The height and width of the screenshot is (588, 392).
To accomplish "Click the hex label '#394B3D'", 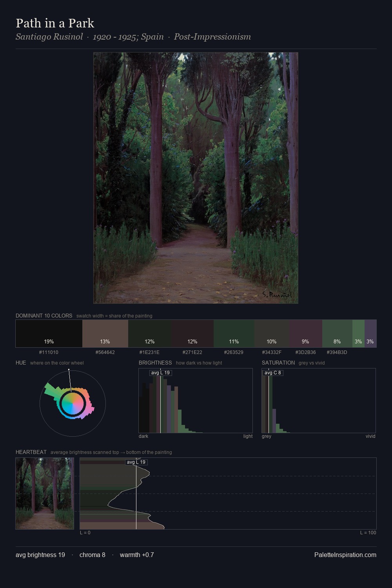I will click(337, 352).
